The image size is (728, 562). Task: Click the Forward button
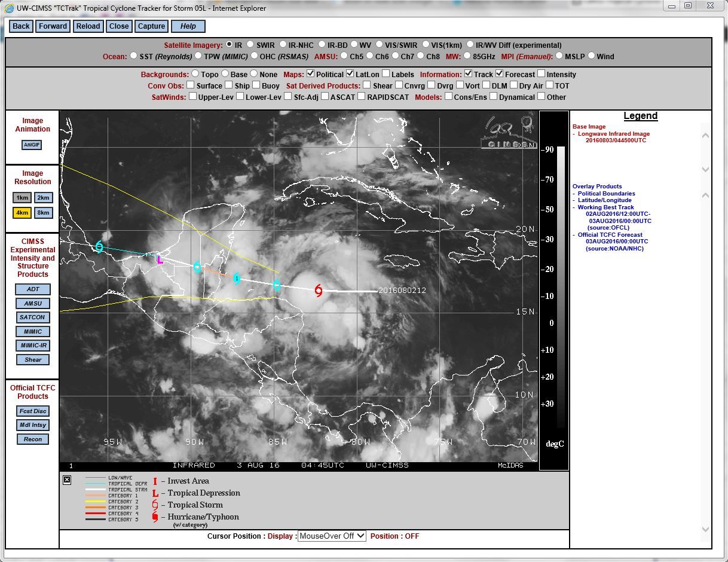[53, 26]
